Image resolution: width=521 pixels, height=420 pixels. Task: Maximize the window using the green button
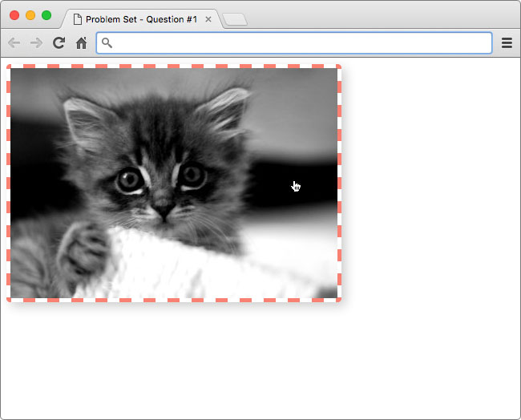(x=46, y=15)
